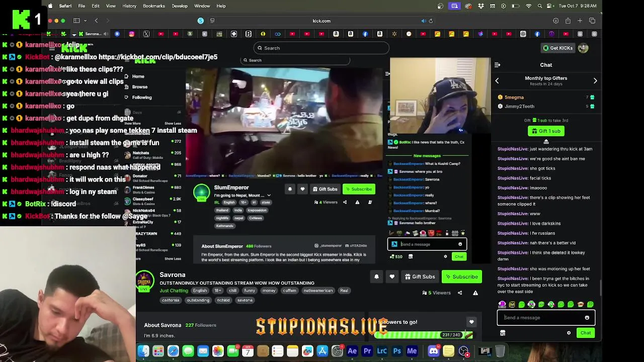Open System Settings from the Dock
The image size is (644, 362).
tap(337, 351)
